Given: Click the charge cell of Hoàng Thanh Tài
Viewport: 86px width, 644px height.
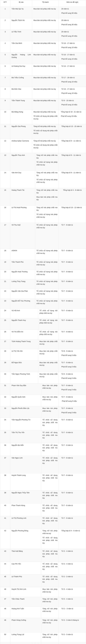Looking at the screenshot, I should pyautogui.click(x=47, y=197).
